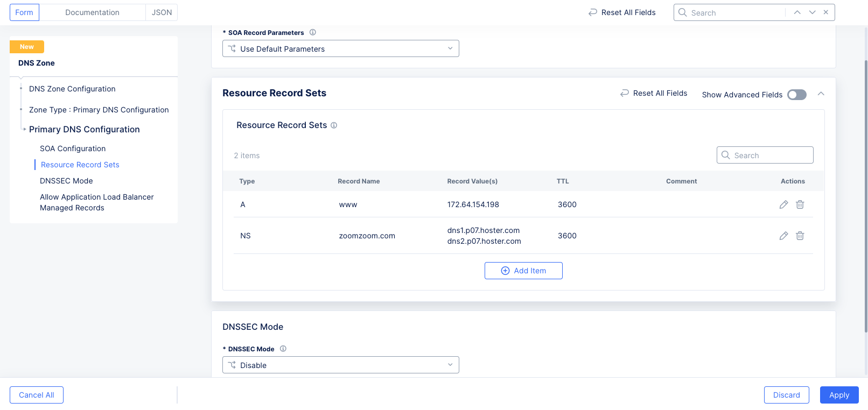Delete the www A record
This screenshot has height=410, width=868.
click(x=800, y=204)
